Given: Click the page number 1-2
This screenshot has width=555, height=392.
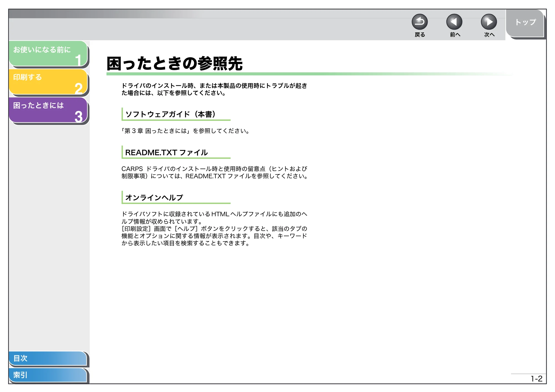Looking at the screenshot, I should tap(536, 379).
